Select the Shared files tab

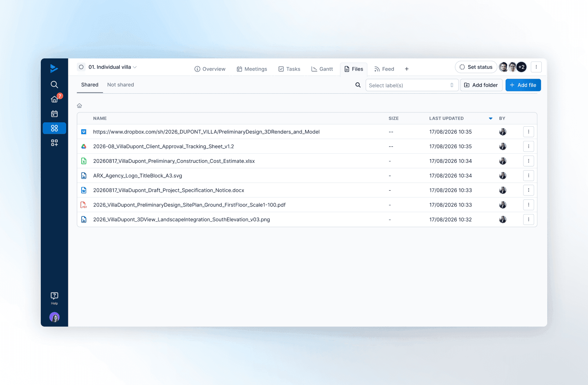pyautogui.click(x=90, y=85)
